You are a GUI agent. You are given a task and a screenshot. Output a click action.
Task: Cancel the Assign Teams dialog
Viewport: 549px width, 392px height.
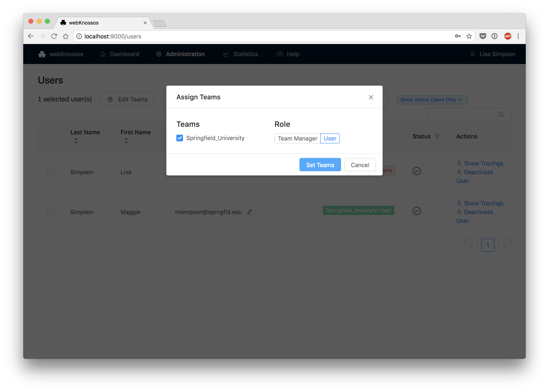point(360,165)
